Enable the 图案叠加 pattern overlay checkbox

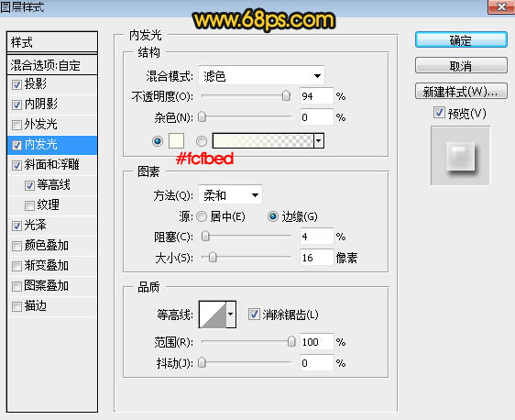(16, 286)
